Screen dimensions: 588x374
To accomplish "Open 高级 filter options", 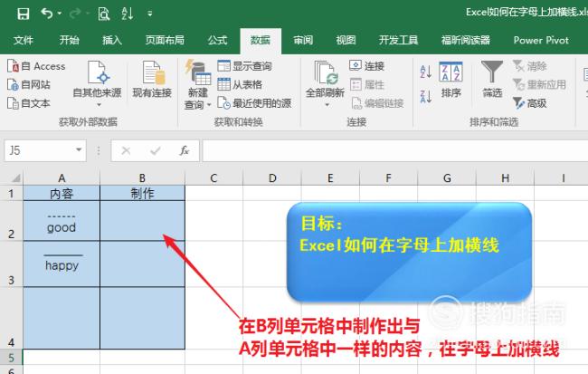I will click(x=529, y=103).
